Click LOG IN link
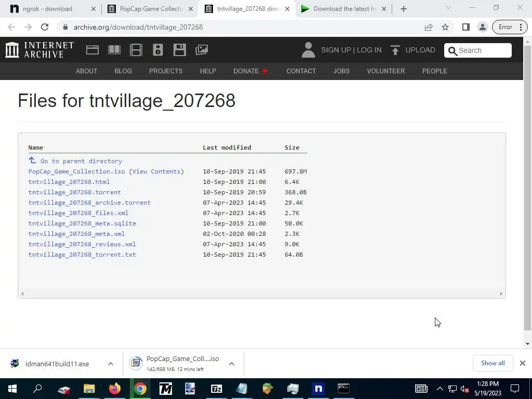Image resolution: width=532 pixels, height=399 pixels. 369,50
